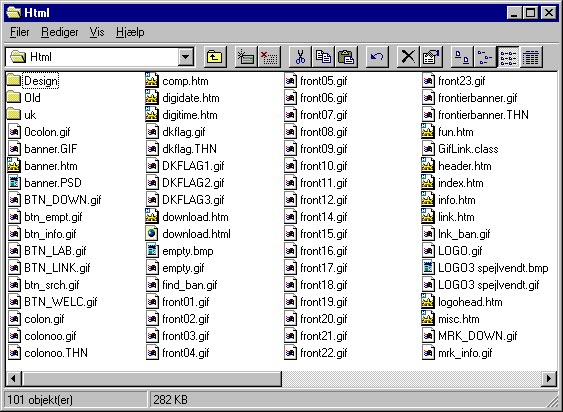Select the fun.htm file icon

428,132
